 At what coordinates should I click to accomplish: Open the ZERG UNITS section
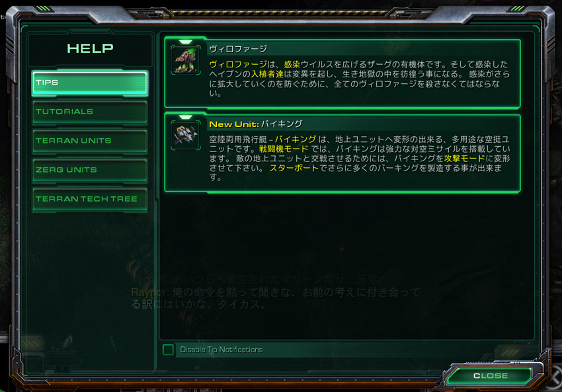[x=90, y=170]
